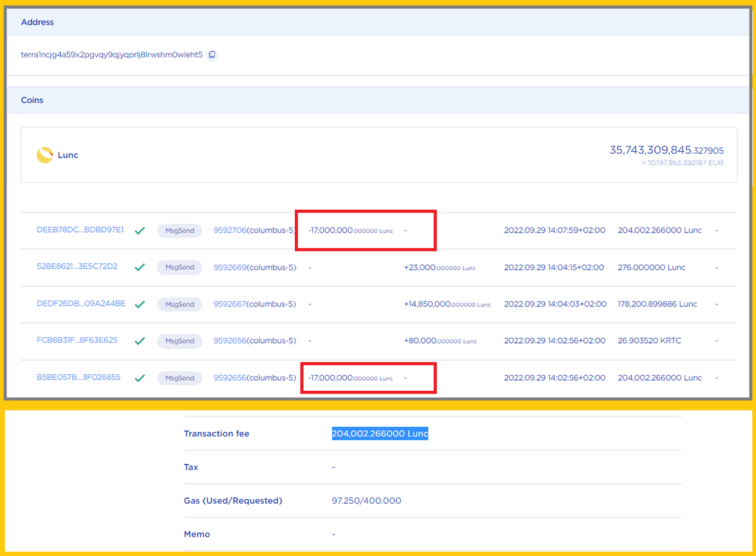Click timestamp 2022.09.29 14:04:03+02:00
The width and height of the screenshot is (756, 556).
click(555, 304)
